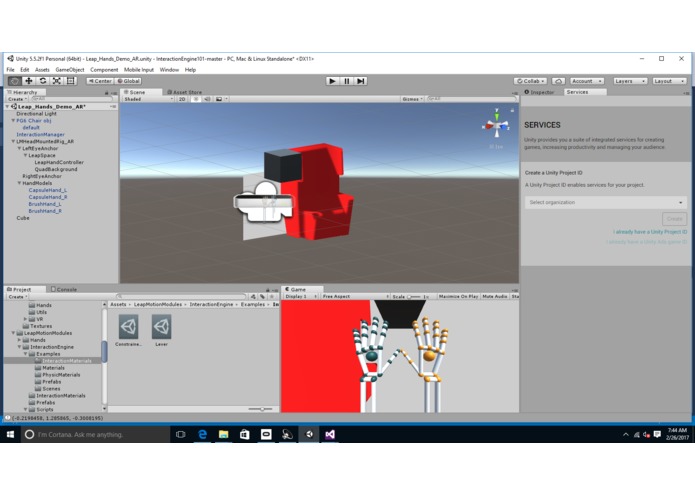Select Cube in Hierarchy
This screenshot has height=494, width=695.
pyautogui.click(x=23, y=218)
